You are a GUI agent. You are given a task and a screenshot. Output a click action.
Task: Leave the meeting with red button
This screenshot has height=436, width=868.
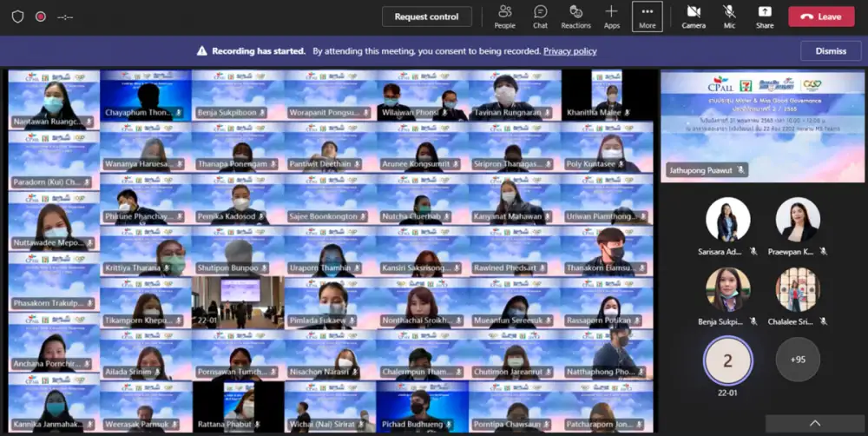pyautogui.click(x=821, y=17)
